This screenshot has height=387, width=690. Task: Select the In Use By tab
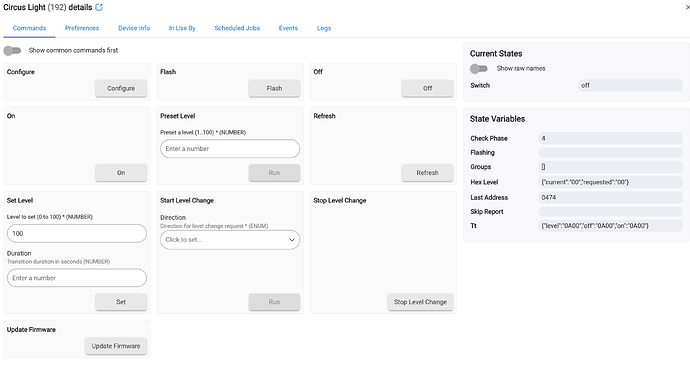coord(182,28)
